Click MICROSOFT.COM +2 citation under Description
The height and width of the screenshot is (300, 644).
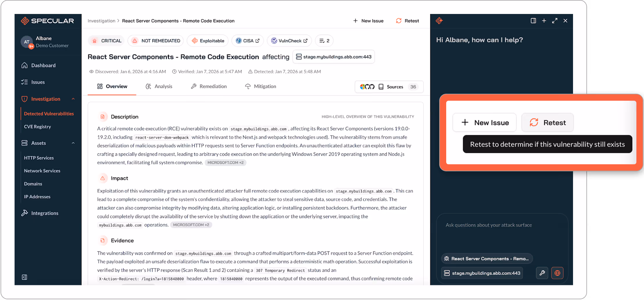pos(225,163)
